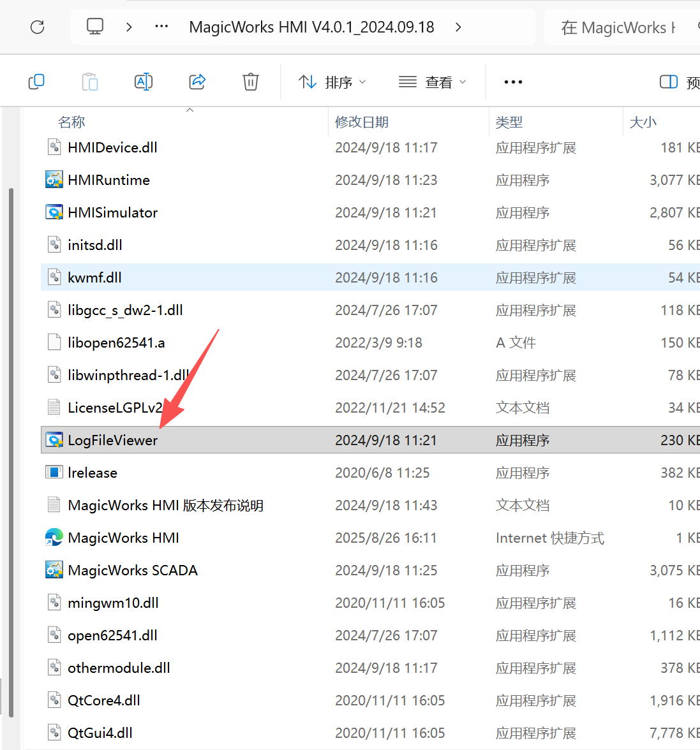Select the HMIRuntime application icon
The height and width of the screenshot is (750, 700).
pyautogui.click(x=54, y=179)
